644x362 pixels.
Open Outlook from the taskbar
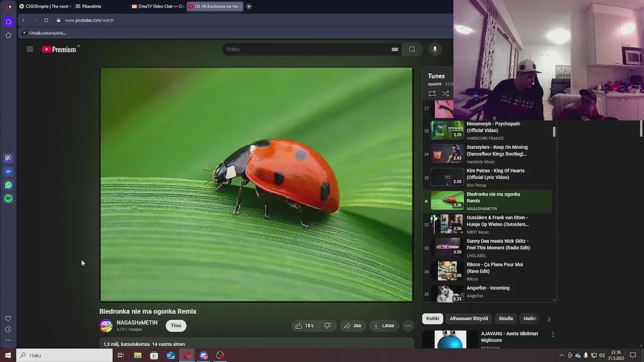[171, 355]
